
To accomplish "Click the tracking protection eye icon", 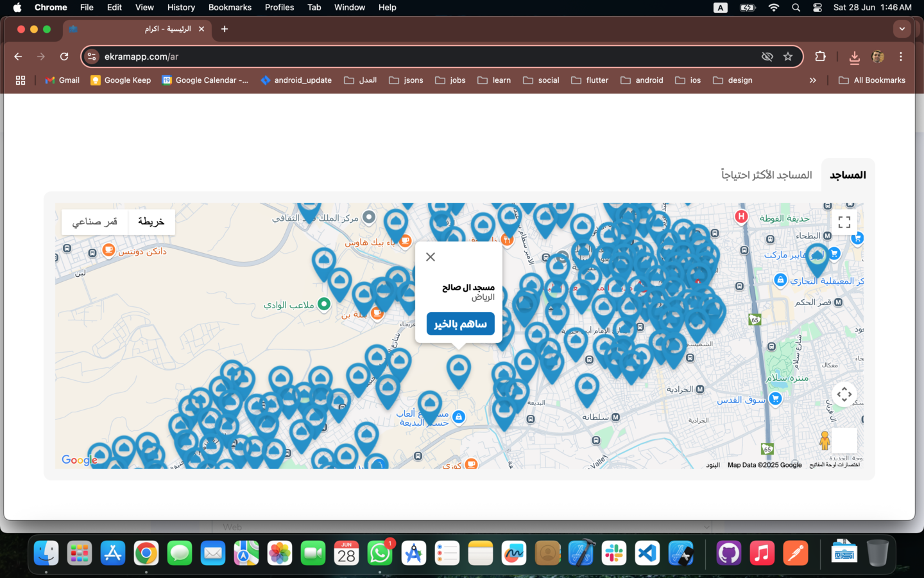I will [767, 57].
